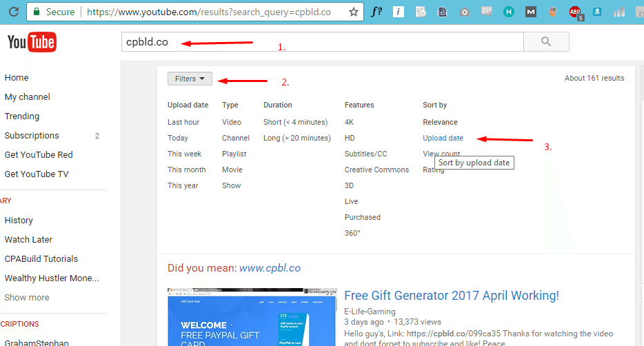Filter by Last hour upload date
The width and height of the screenshot is (644, 346).
click(183, 122)
